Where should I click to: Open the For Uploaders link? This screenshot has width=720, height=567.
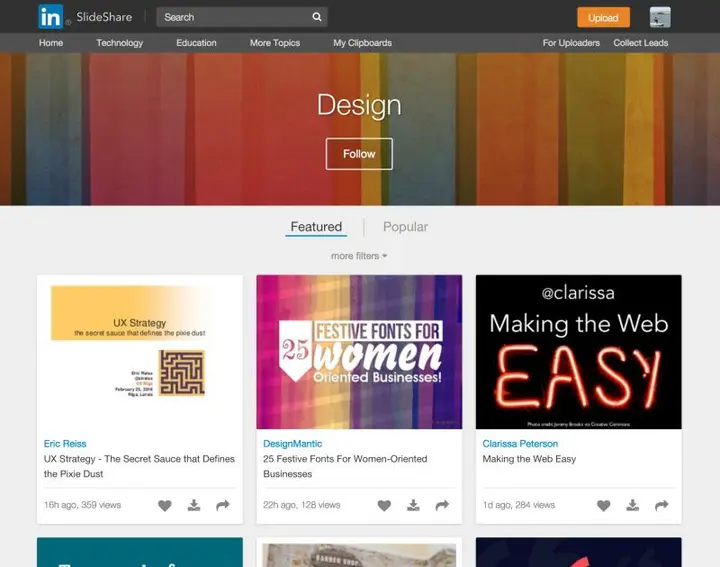[571, 43]
